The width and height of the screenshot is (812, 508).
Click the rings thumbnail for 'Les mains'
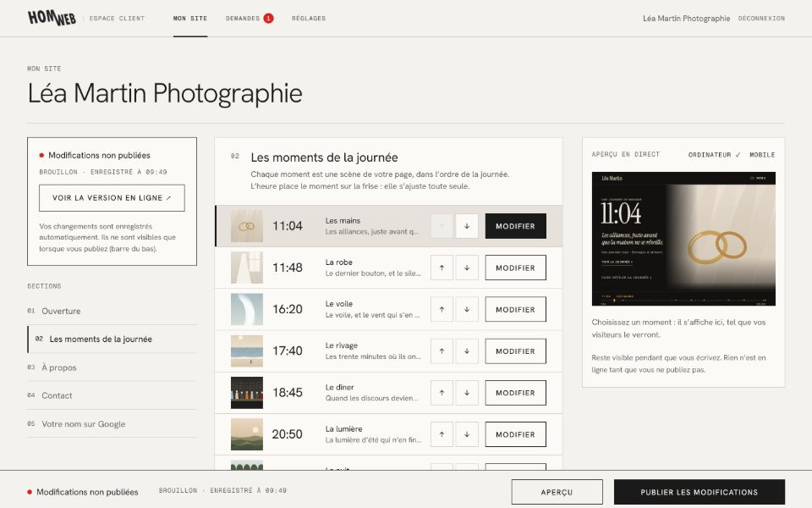246,226
